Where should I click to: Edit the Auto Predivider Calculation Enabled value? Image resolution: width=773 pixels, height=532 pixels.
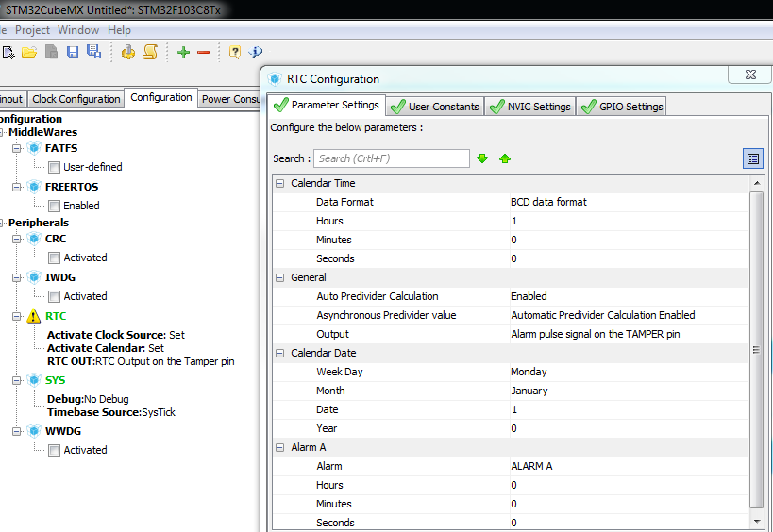[x=629, y=296]
